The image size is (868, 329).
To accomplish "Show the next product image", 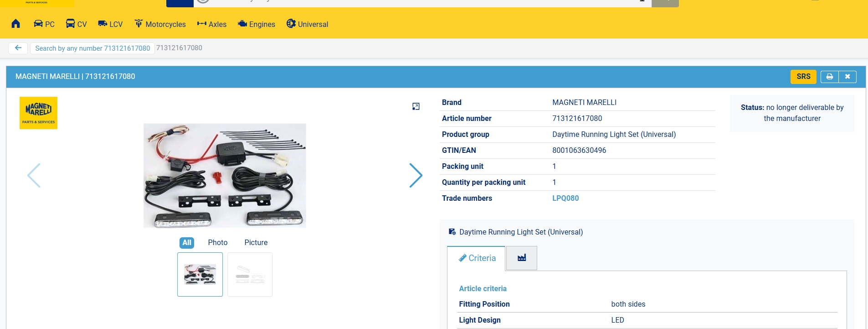I will [x=416, y=175].
